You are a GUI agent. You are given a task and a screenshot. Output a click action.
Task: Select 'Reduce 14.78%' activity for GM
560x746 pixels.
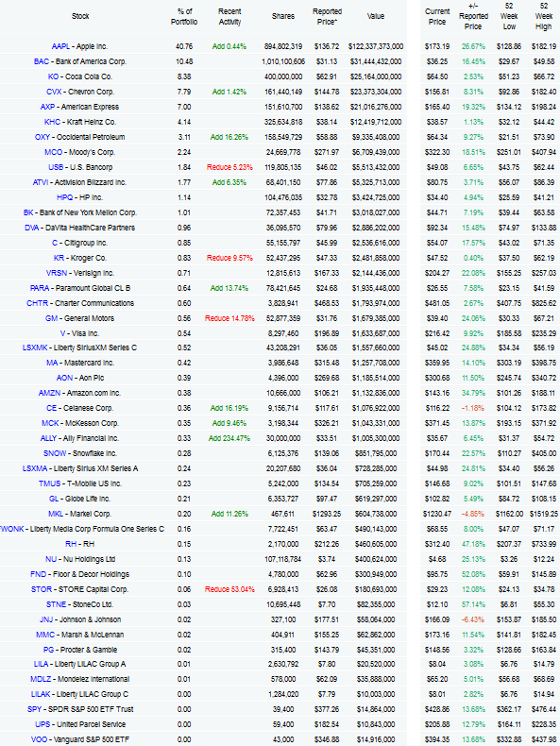click(x=229, y=319)
